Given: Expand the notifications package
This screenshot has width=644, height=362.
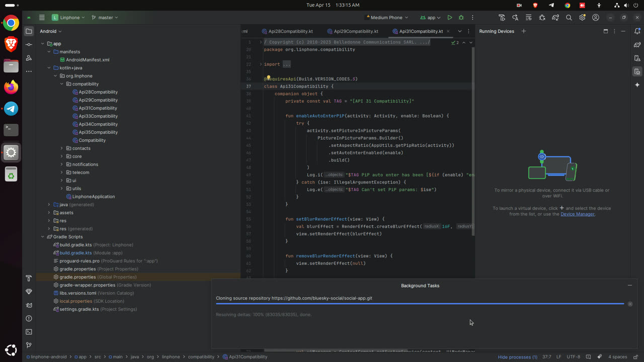Looking at the screenshot, I should click(x=62, y=164).
